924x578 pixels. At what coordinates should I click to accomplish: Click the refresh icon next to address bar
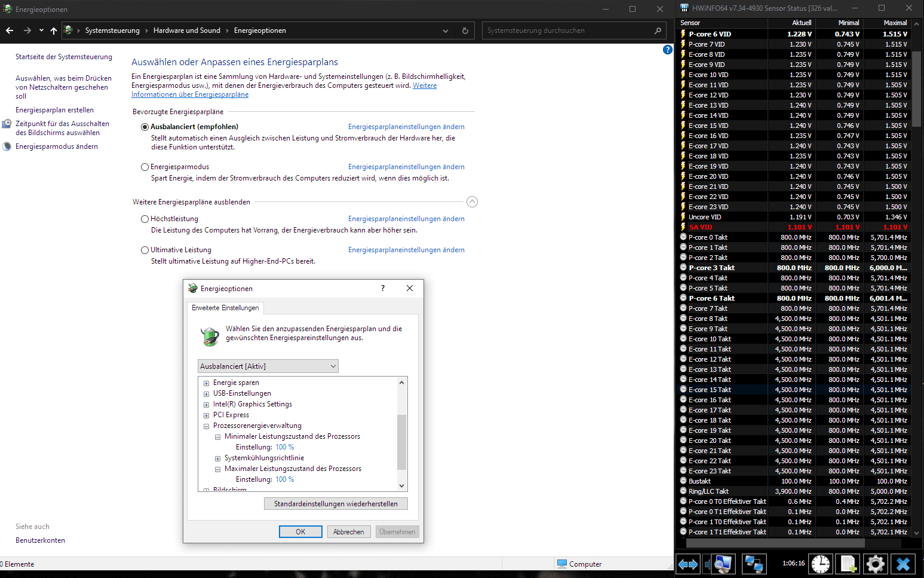click(x=465, y=30)
